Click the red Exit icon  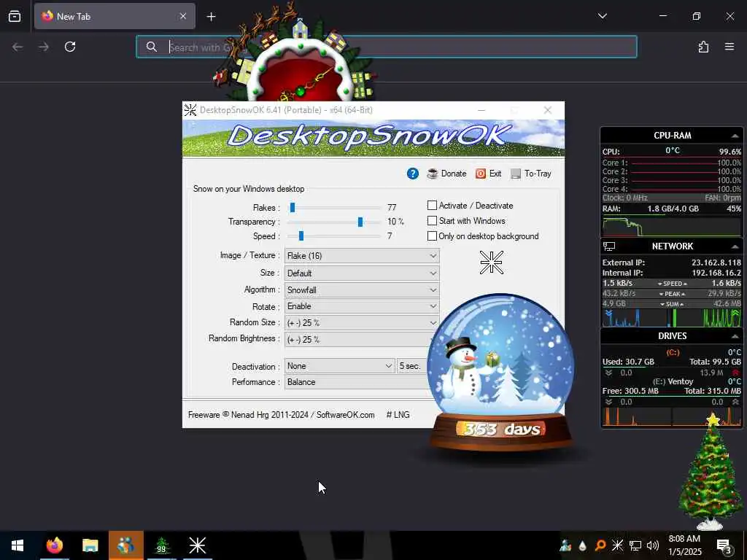[481, 174]
